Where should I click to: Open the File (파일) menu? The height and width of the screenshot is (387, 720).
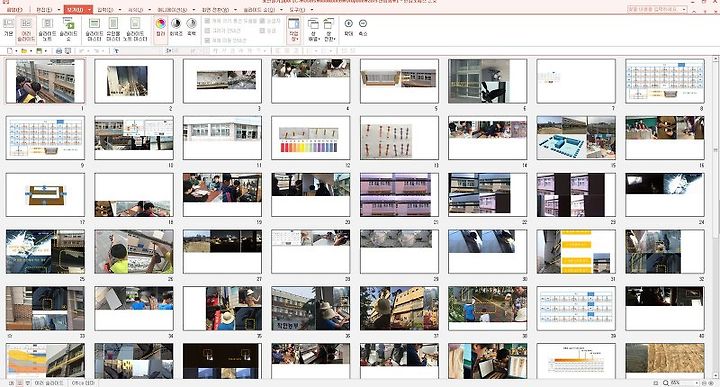click(15, 10)
